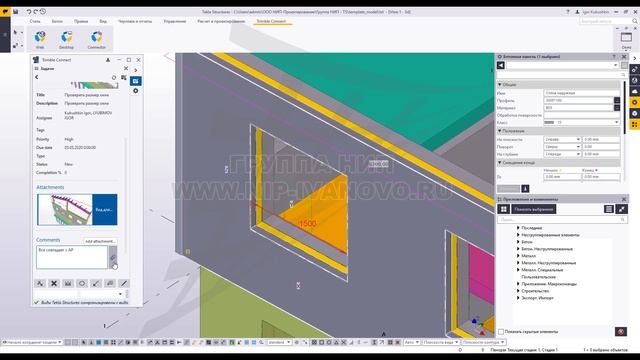The height and width of the screenshot is (360, 640).
Task: Click the refresh icon in task panel
Action: click(114, 77)
